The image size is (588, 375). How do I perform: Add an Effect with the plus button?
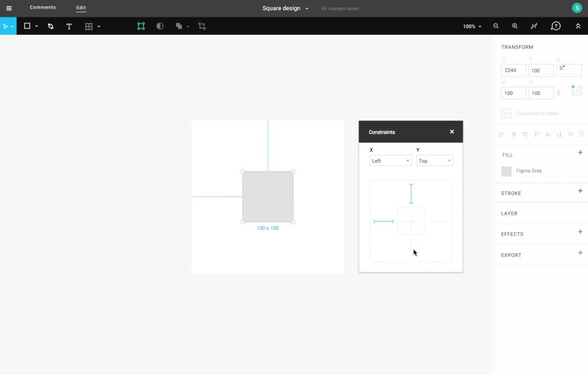tap(580, 231)
